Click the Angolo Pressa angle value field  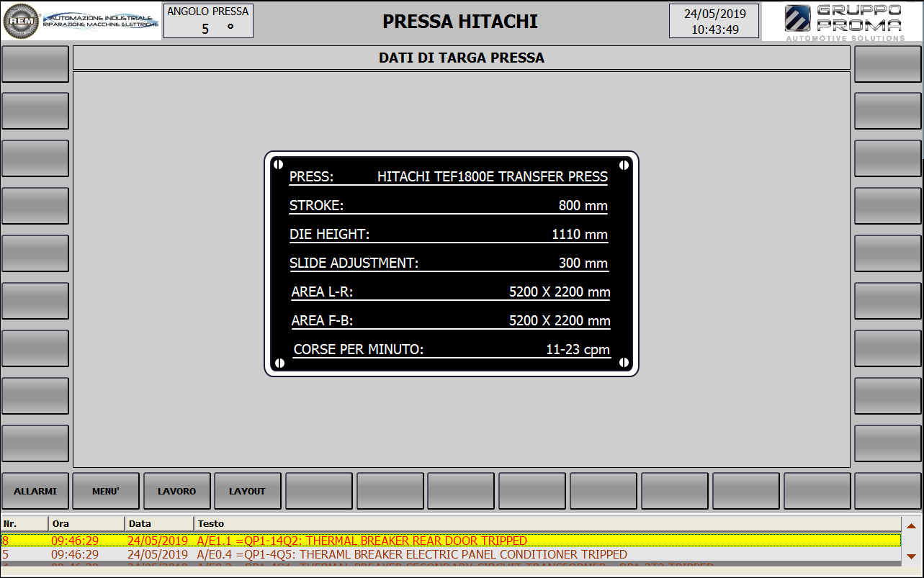[x=208, y=21]
